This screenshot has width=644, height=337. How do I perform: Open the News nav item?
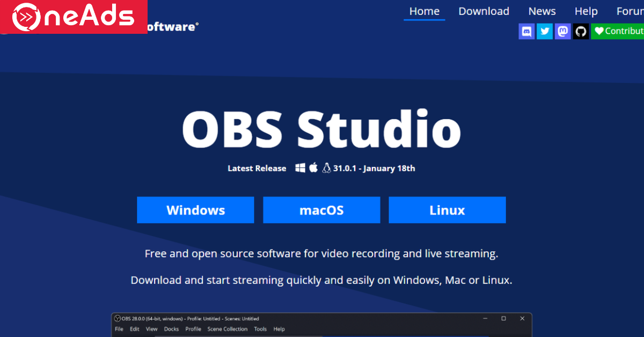click(542, 11)
